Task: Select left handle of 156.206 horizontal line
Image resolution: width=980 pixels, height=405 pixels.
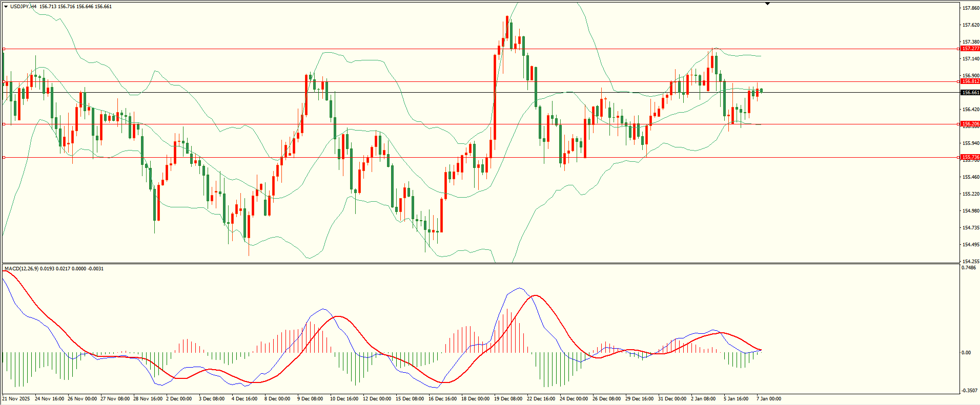Action: [x=4, y=124]
